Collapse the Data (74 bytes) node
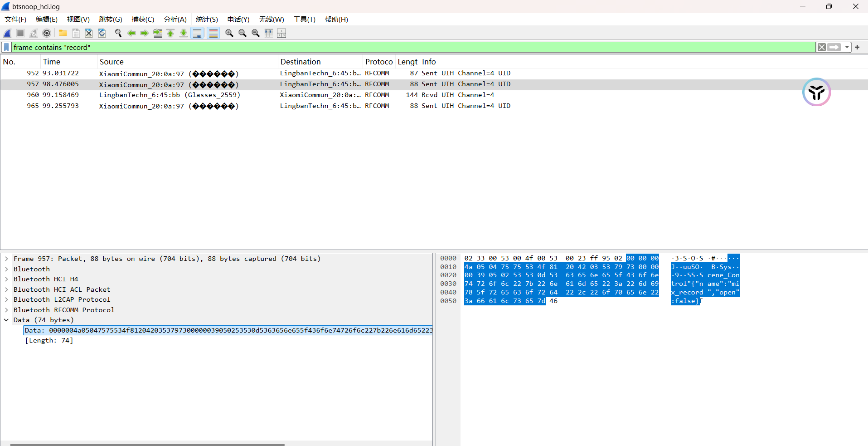Screen dimensions: 868x446 point(6,320)
